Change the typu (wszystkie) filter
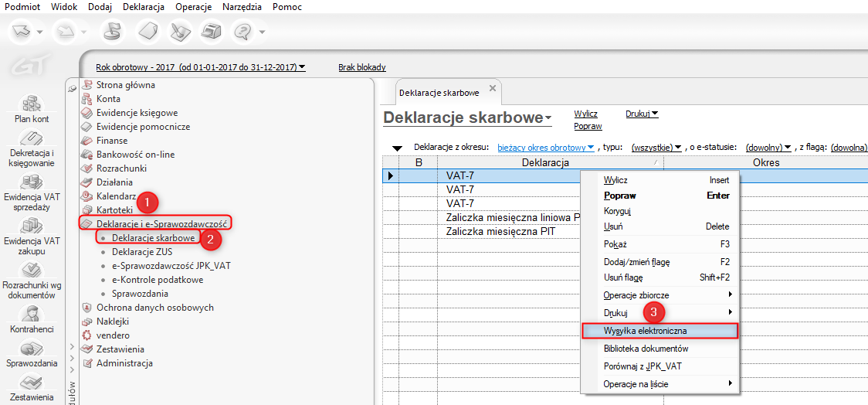 pyautogui.click(x=656, y=148)
